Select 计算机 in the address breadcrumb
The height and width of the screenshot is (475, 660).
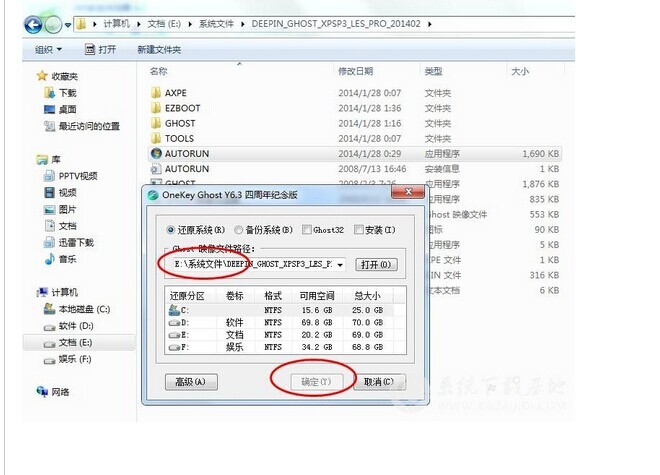pyautogui.click(x=117, y=24)
